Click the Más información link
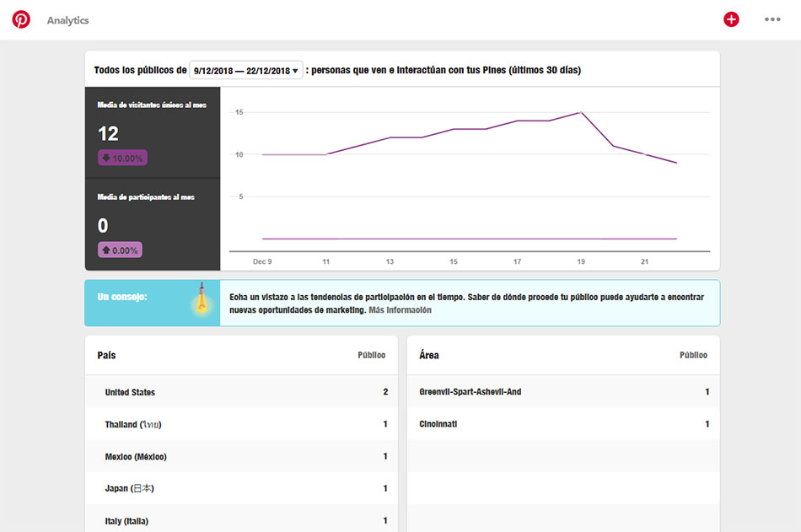This screenshot has width=801, height=532. coord(400,310)
